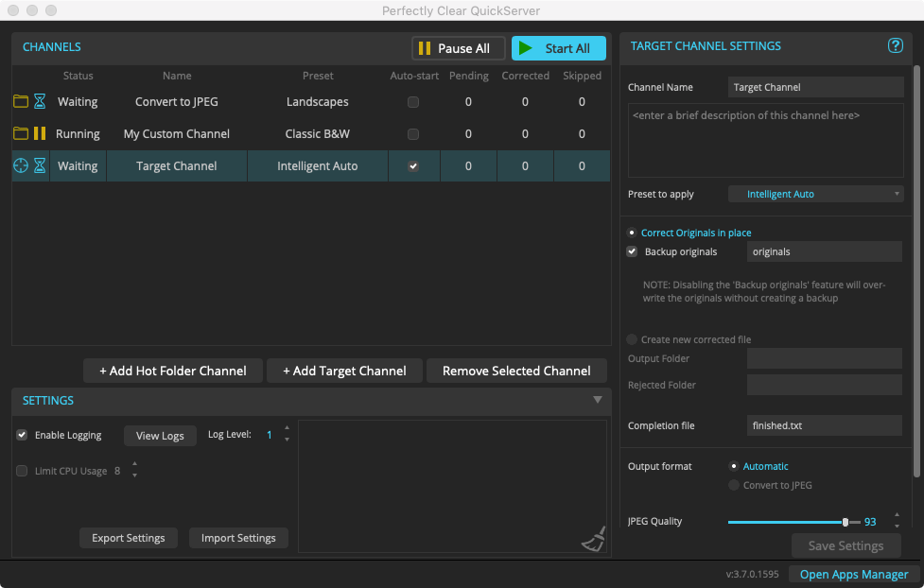The height and width of the screenshot is (588, 924).
Task: Click the pause icon on My Custom Channel row
Action: 40,133
